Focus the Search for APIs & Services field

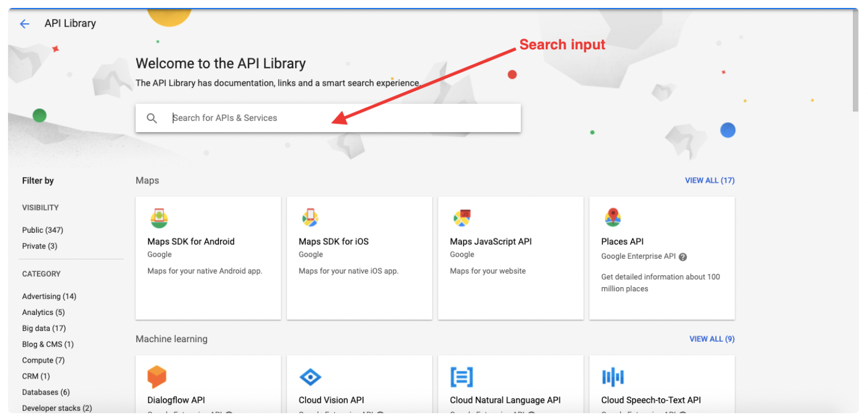[x=328, y=118]
